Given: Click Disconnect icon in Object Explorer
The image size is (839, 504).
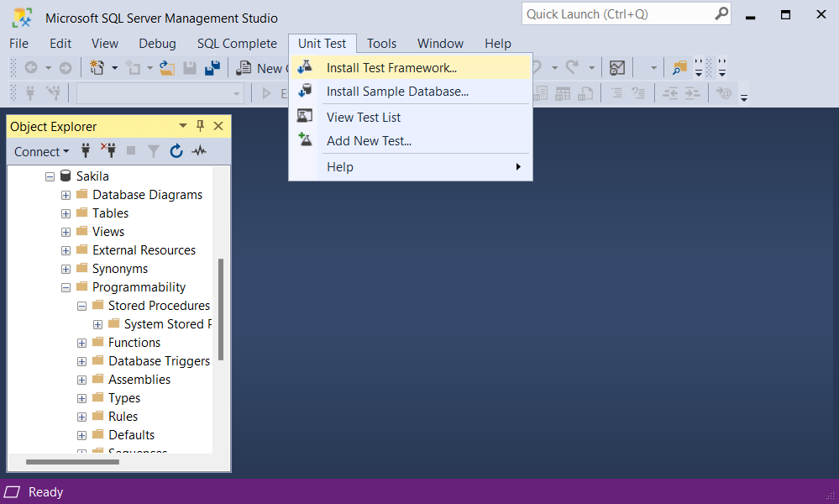Looking at the screenshot, I should (108, 151).
